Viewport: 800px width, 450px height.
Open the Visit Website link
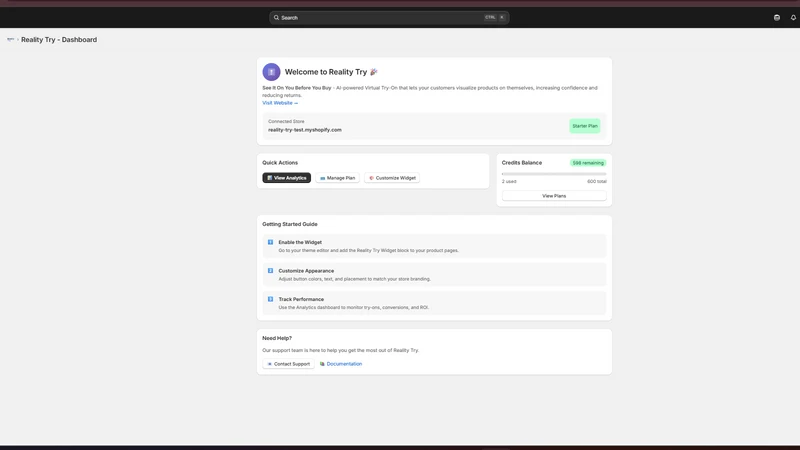click(280, 103)
